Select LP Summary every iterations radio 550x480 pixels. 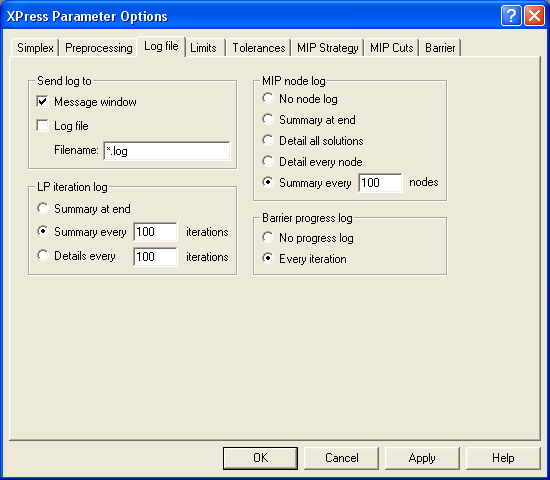[43, 232]
